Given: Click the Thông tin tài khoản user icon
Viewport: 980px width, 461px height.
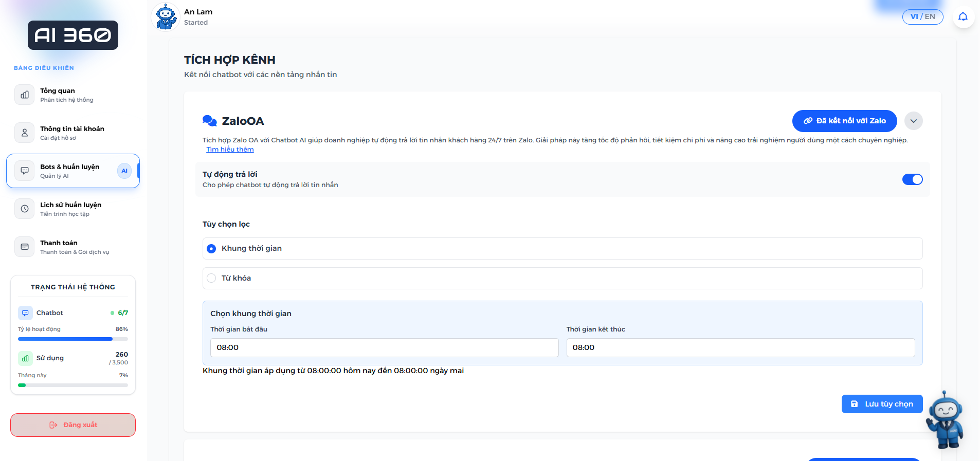Looking at the screenshot, I should 25,133.
